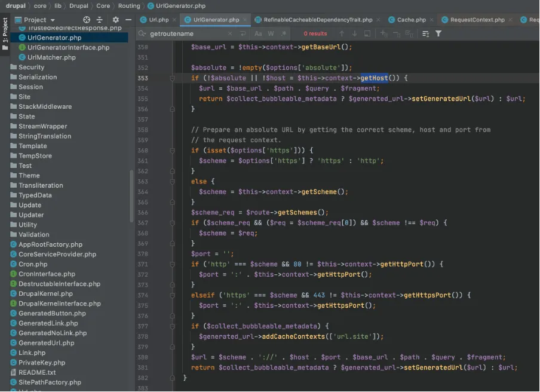Screen dimensions: 540x392
Task: Click line number 367 in the gutter
Action: point(143,223)
